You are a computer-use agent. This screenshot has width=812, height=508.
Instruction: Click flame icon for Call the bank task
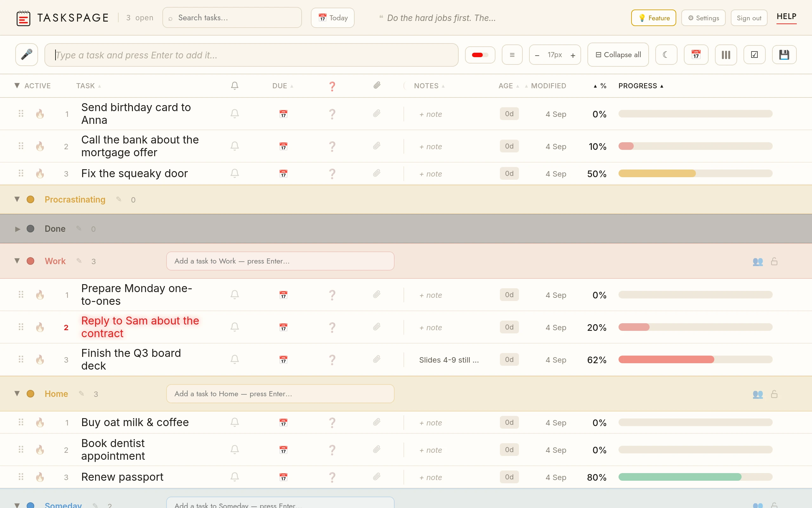(x=40, y=146)
